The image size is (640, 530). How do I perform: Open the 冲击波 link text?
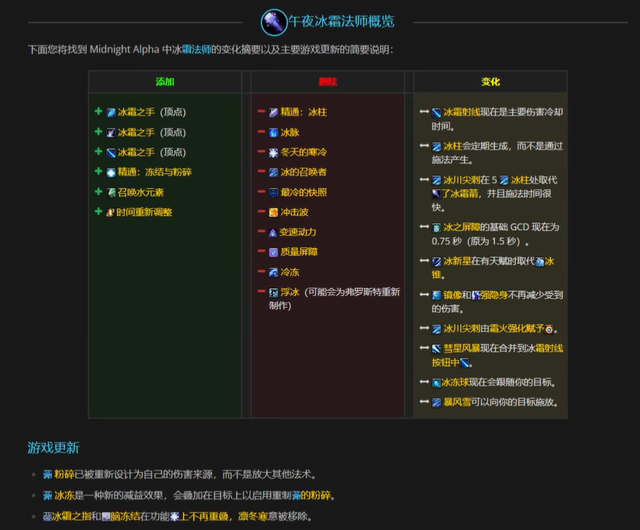pos(294,212)
